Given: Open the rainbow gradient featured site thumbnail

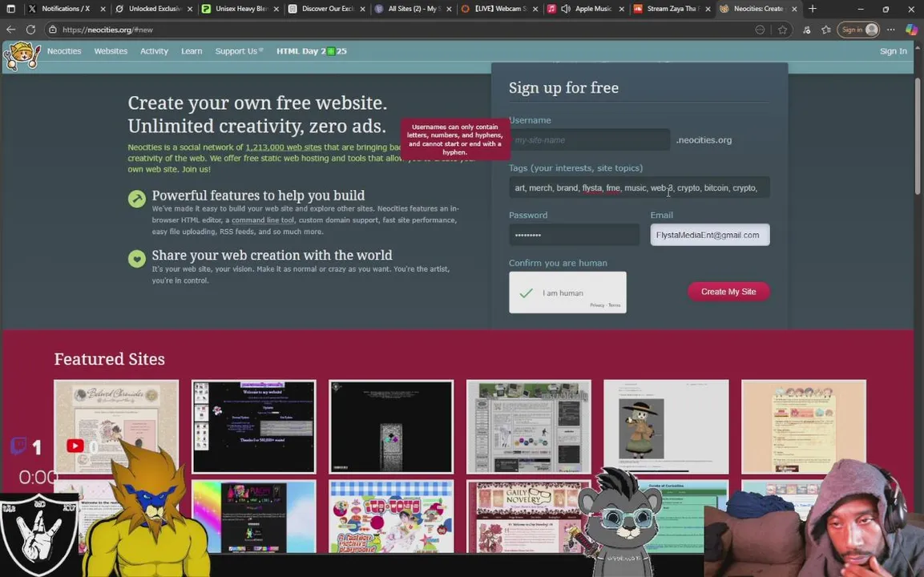Looking at the screenshot, I should [254, 516].
